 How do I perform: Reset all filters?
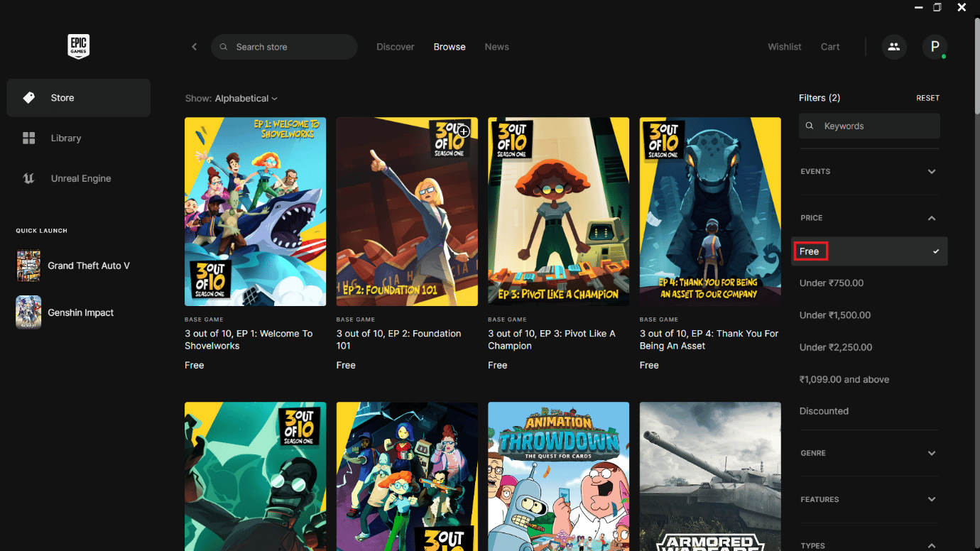pyautogui.click(x=927, y=98)
